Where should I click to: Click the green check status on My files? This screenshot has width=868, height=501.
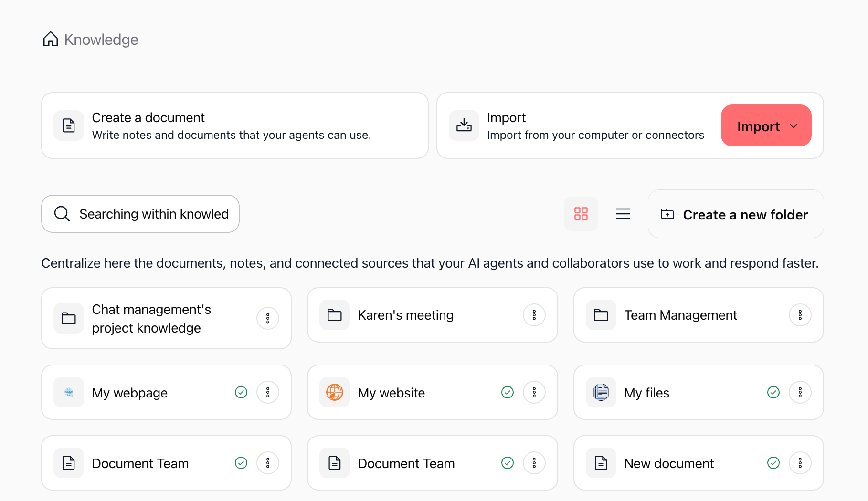[773, 392]
